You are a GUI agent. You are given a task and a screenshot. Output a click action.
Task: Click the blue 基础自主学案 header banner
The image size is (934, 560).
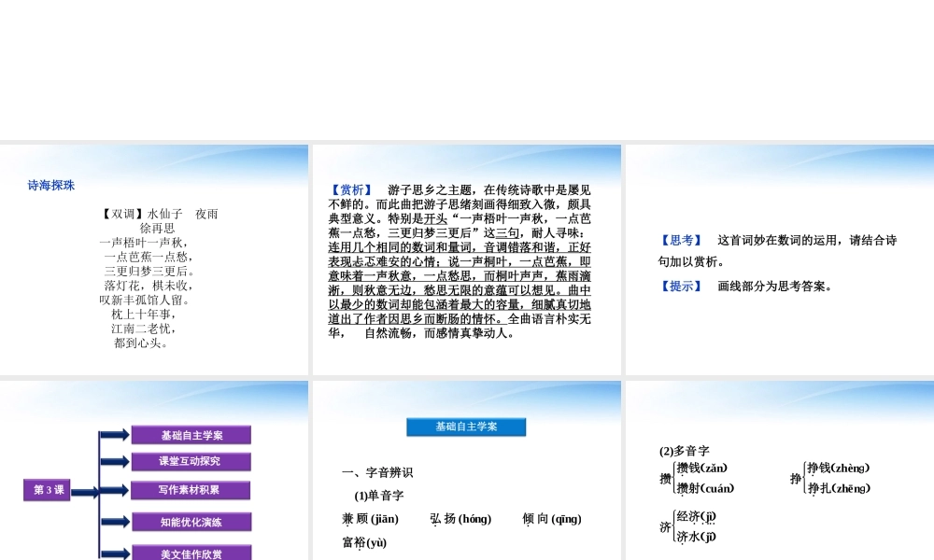[x=466, y=427]
